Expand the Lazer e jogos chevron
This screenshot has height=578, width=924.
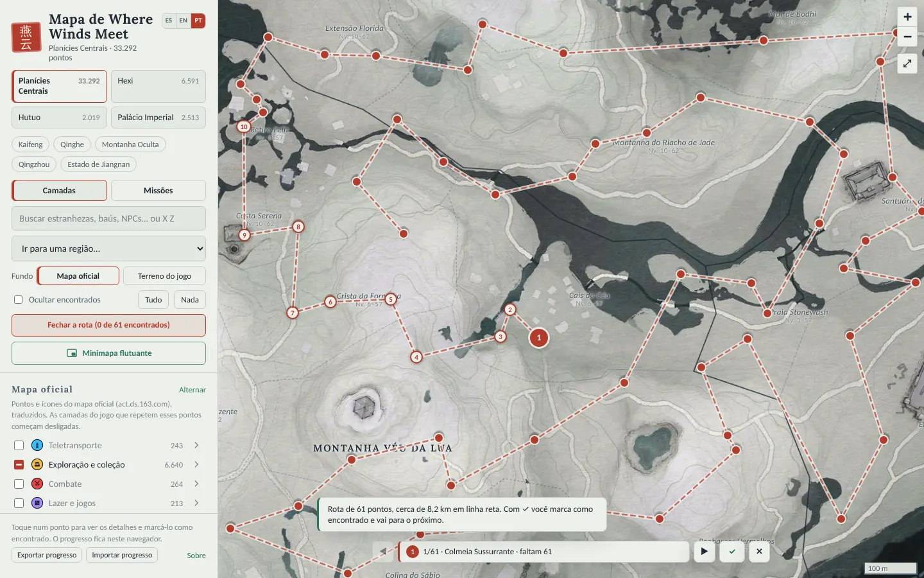(196, 503)
